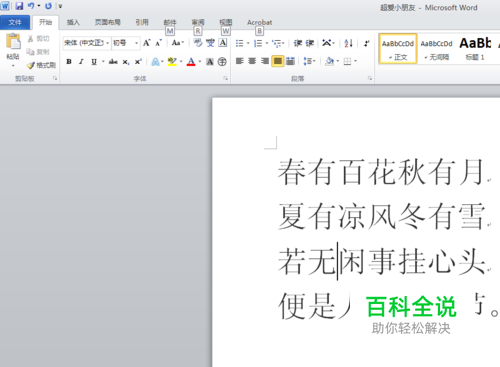500x367 pixels.
Task: Click the Undo arrow icon
Action: (x=31, y=6)
